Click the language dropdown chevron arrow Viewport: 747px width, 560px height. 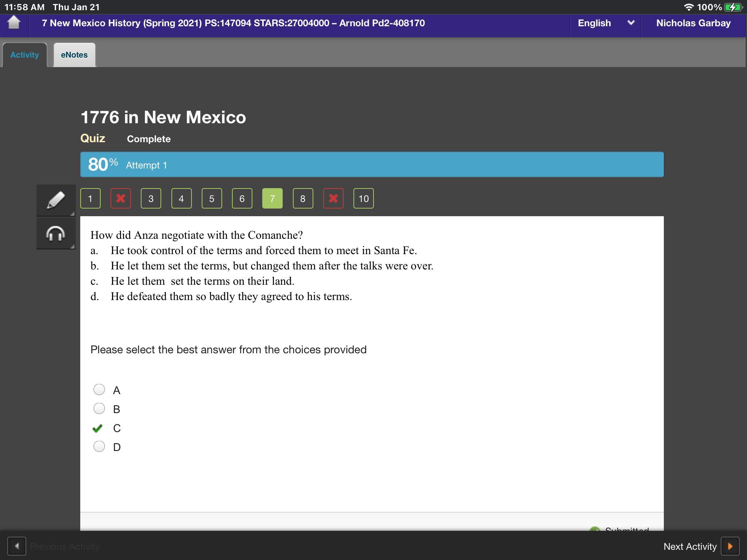pyautogui.click(x=631, y=23)
